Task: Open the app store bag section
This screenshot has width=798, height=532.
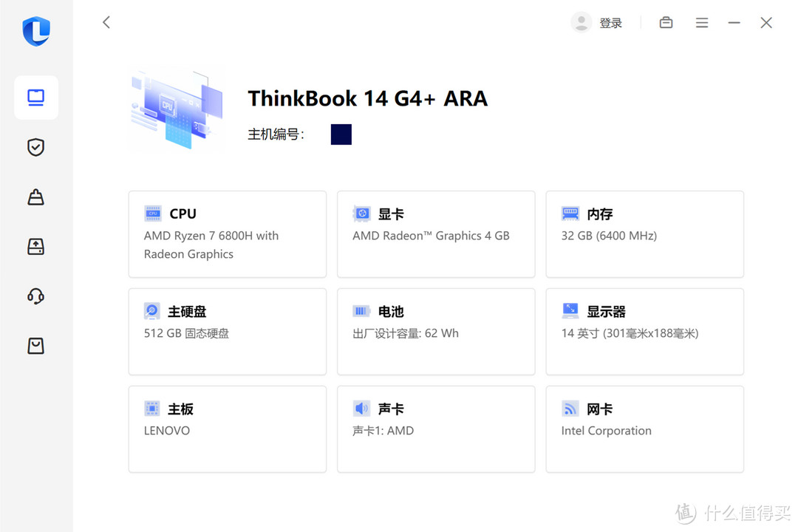Action: 35,346
